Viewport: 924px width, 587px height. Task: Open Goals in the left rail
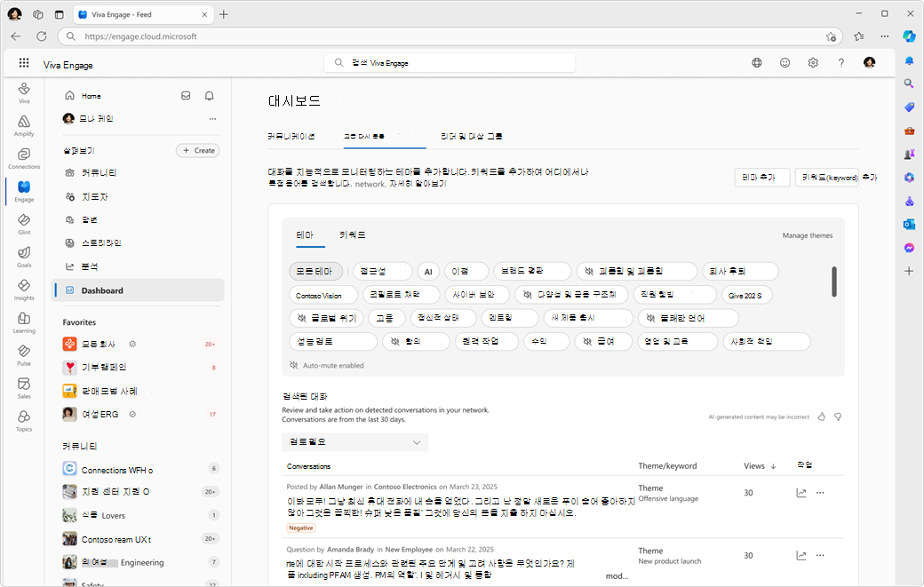(x=24, y=257)
